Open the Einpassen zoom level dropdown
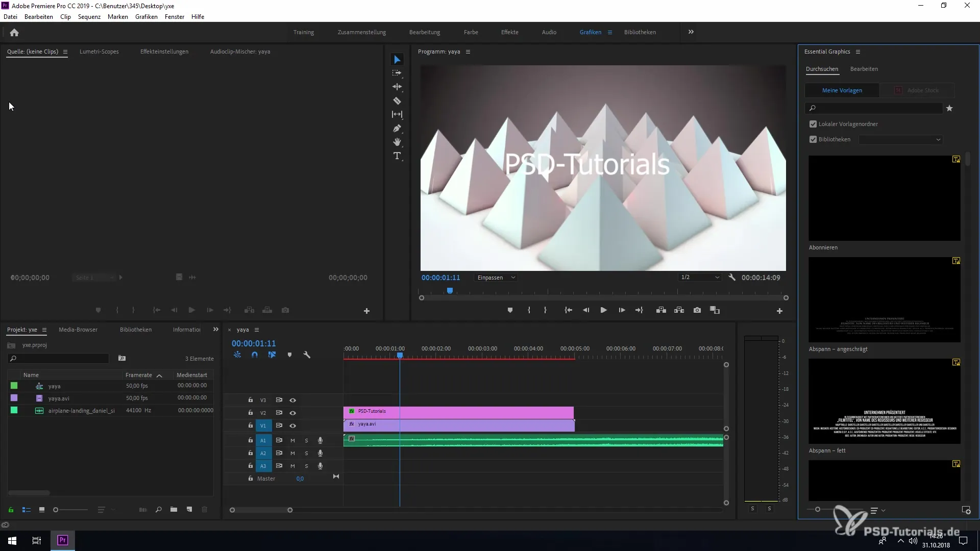Screen dimensions: 980x551 pyautogui.click(x=496, y=278)
